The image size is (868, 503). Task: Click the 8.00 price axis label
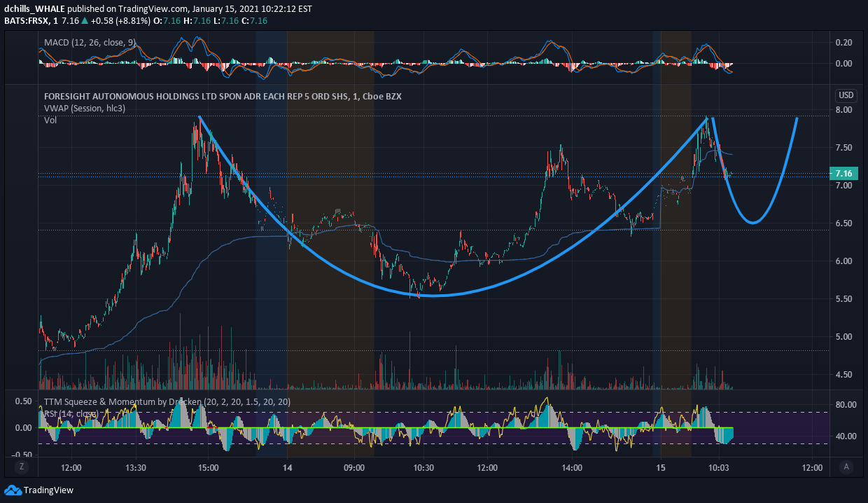843,110
